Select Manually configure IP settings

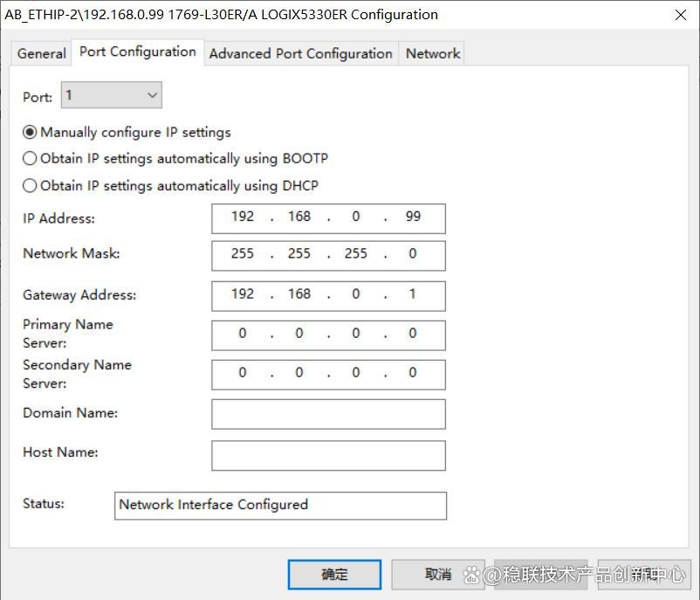click(127, 132)
